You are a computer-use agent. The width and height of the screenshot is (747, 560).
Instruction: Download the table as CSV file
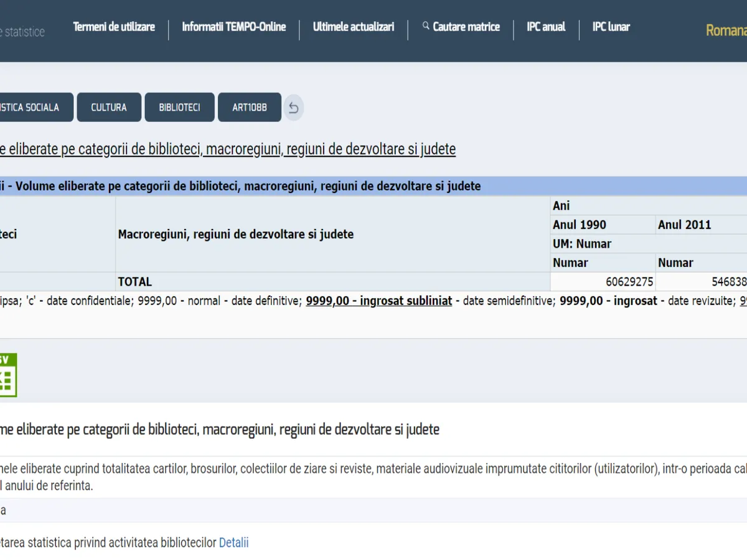pyautogui.click(x=7, y=375)
